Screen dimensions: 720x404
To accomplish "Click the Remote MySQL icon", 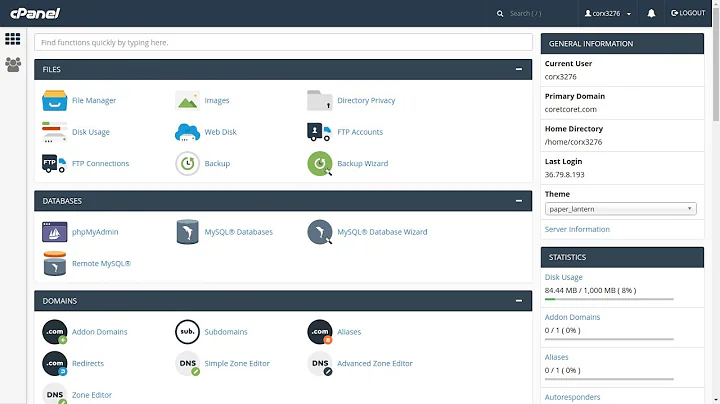I will 54,264.
